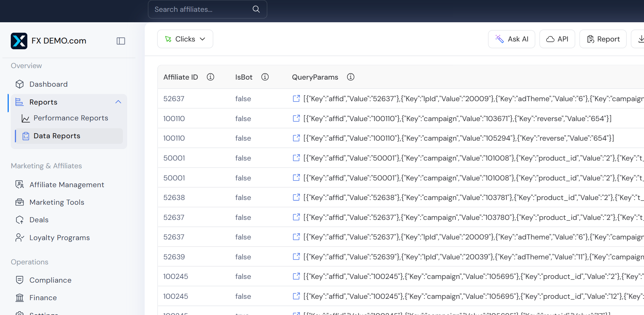This screenshot has height=315, width=644.
Task: Click the Report button
Action: (x=603, y=39)
